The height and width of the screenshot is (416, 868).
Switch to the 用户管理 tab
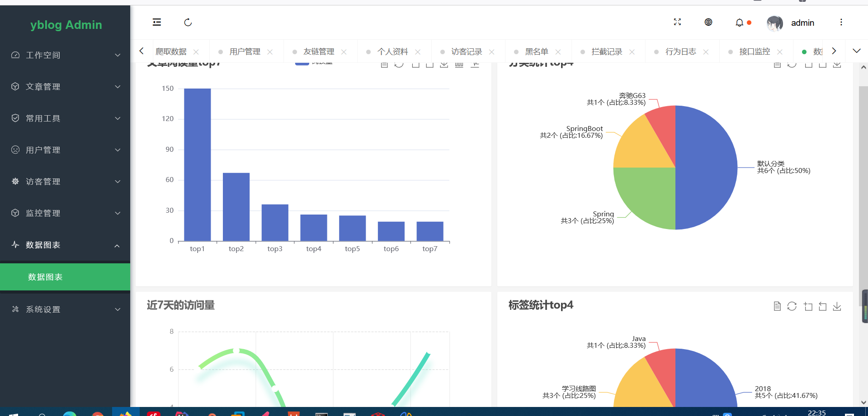pos(245,51)
